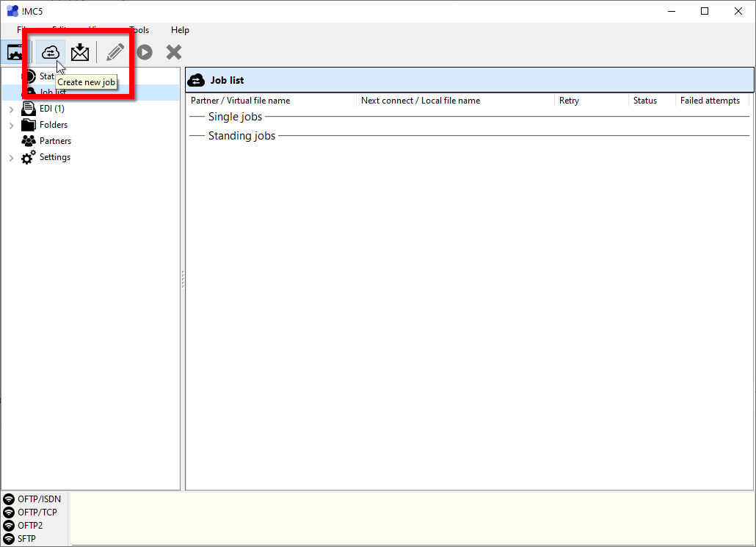This screenshot has width=756, height=547.
Task: Click the Folders icon in tree
Action: coord(29,124)
